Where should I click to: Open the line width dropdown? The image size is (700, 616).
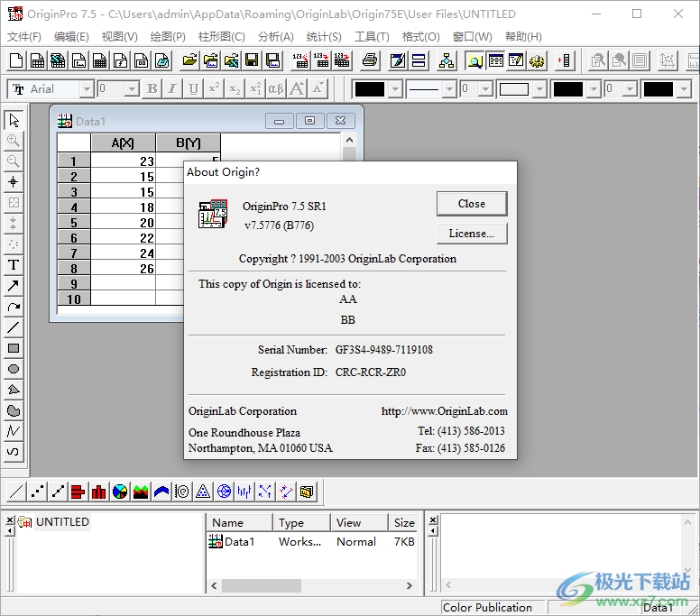tap(485, 89)
